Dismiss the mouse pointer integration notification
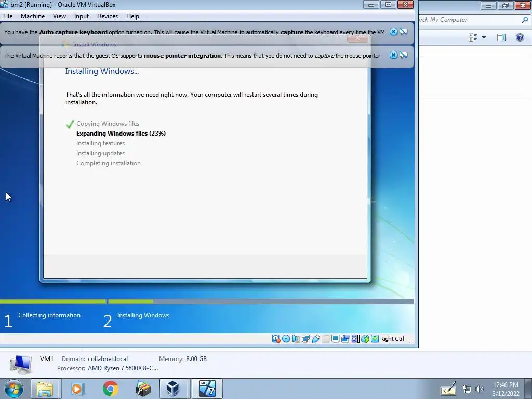The image size is (532, 399). click(393, 55)
